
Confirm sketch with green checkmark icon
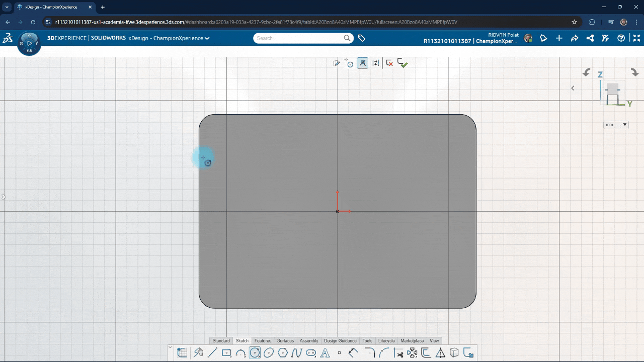(x=403, y=63)
